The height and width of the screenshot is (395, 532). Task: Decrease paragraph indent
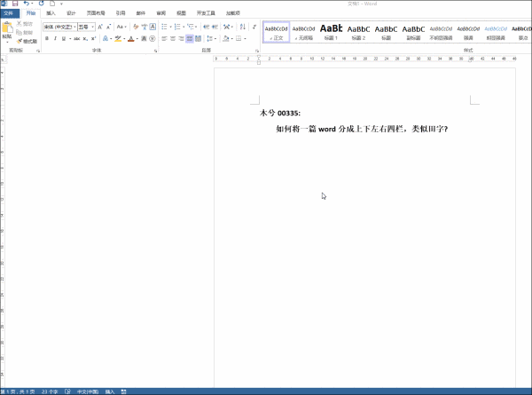[x=206, y=27]
